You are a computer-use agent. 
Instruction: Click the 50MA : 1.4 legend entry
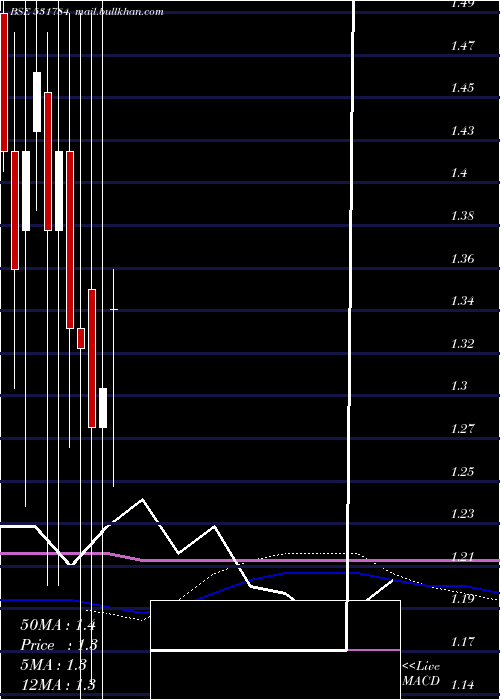click(58, 625)
